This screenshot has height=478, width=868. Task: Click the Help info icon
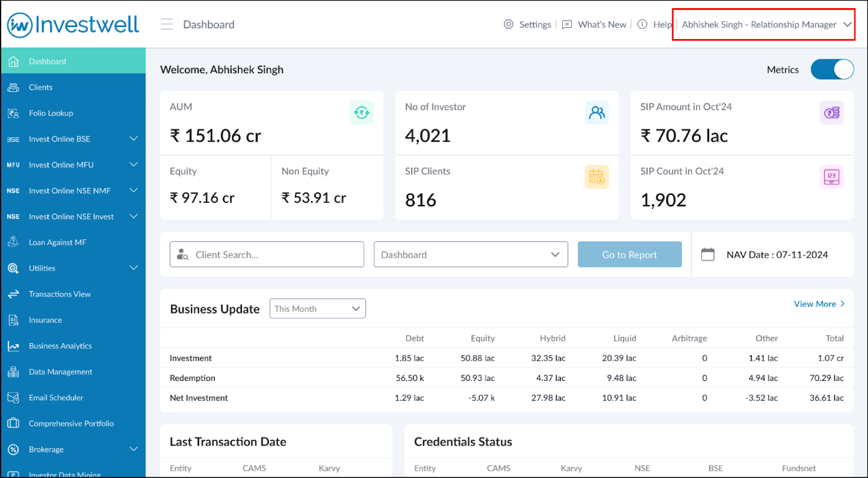tap(642, 24)
